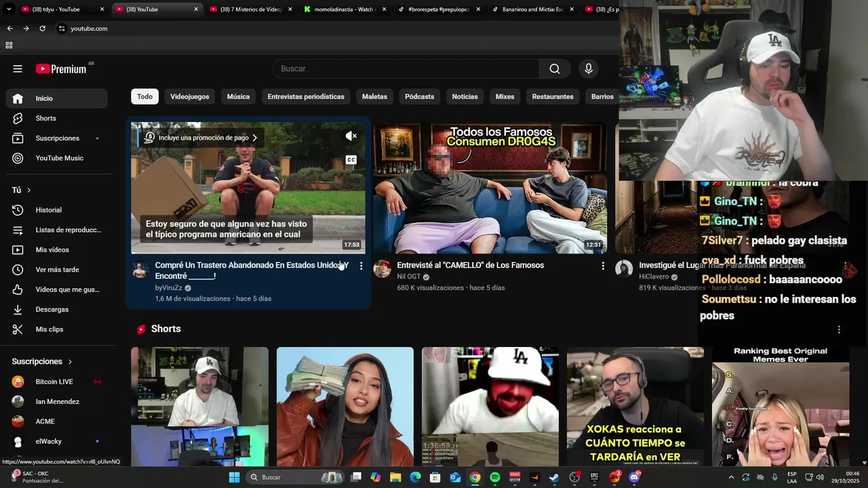Open Shorts from the sidebar
Image resolution: width=868 pixels, height=488 pixels.
(57, 118)
